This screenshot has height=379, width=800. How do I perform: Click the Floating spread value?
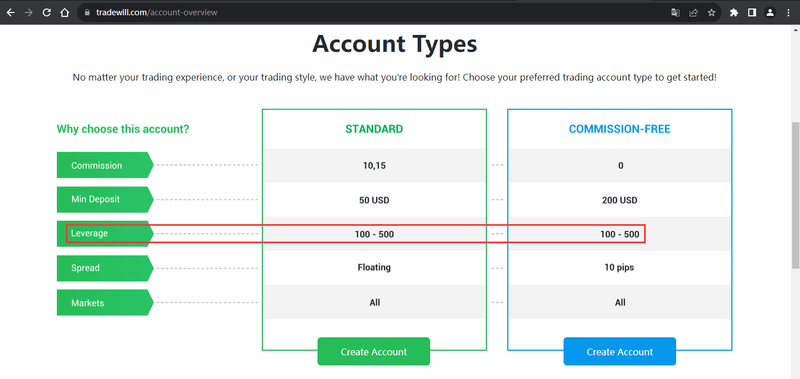(x=374, y=267)
